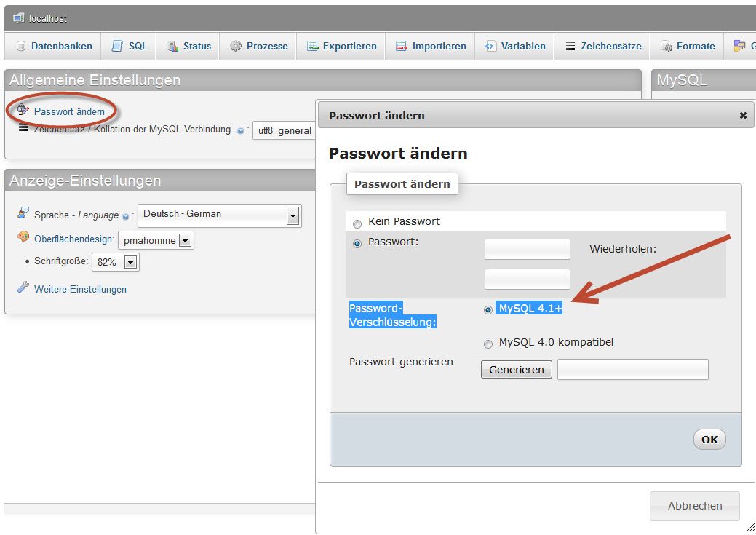
Task: Click the Zeichensätze list icon
Action: coord(570,47)
